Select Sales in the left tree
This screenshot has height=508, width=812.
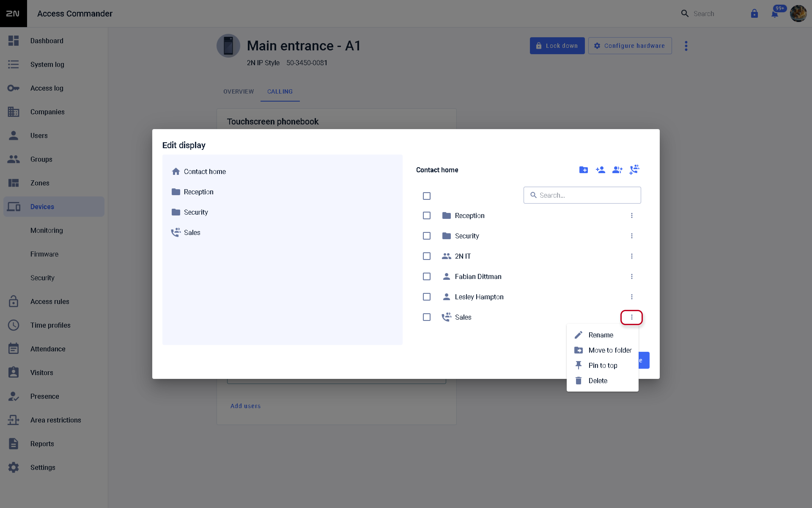[x=185, y=232]
